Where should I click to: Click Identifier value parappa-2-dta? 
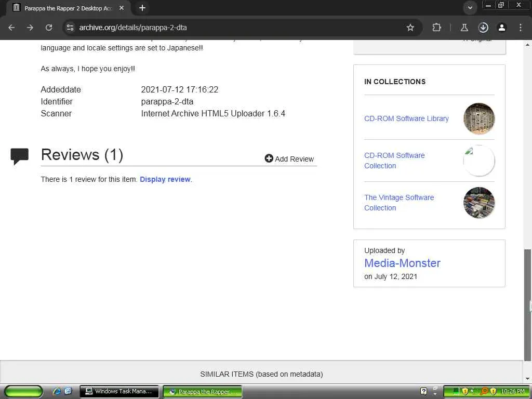pyautogui.click(x=167, y=101)
